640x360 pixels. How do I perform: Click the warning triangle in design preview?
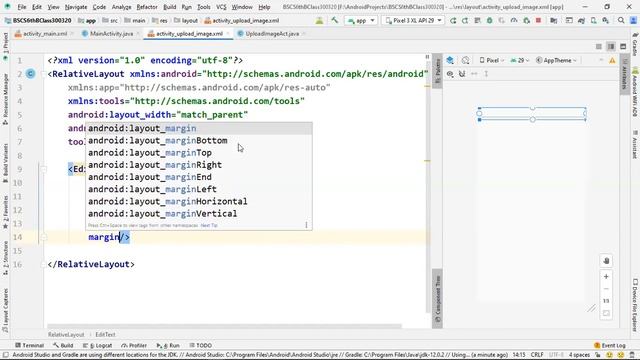pyautogui.click(x=612, y=60)
